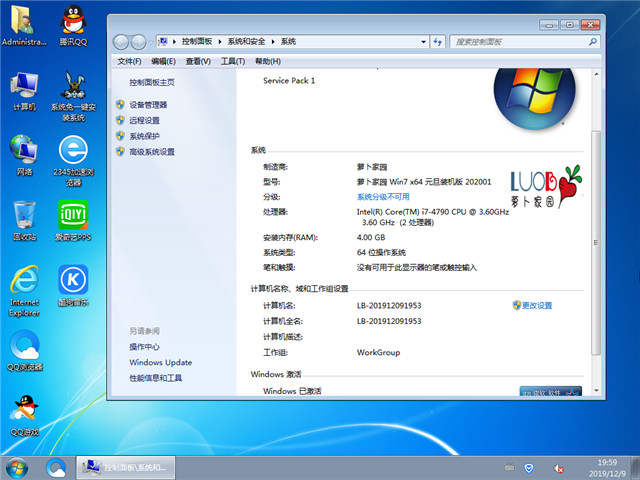This screenshot has height=480, width=640.
Task: Click the 控制面板 breadcrumb
Action: pos(197,42)
